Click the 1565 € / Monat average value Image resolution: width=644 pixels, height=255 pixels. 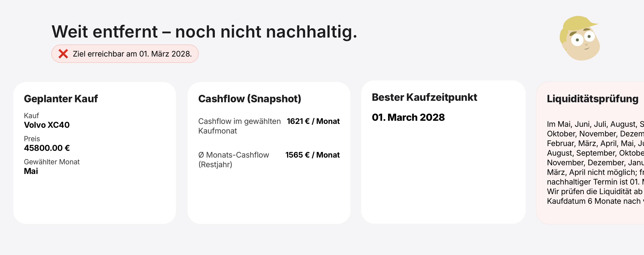click(x=313, y=155)
